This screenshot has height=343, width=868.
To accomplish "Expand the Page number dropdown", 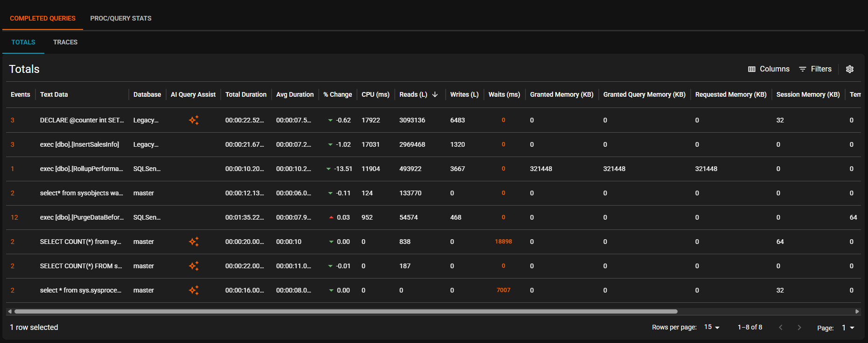I will click(x=848, y=328).
